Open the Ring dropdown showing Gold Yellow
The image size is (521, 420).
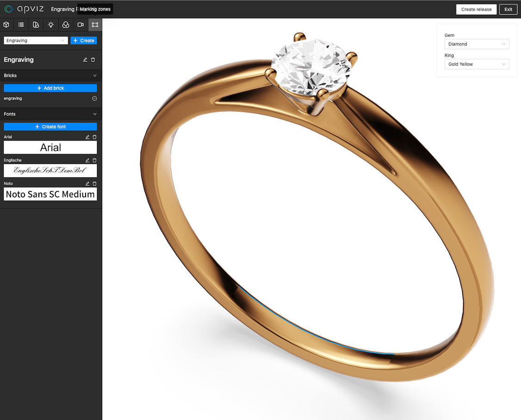[x=477, y=64]
